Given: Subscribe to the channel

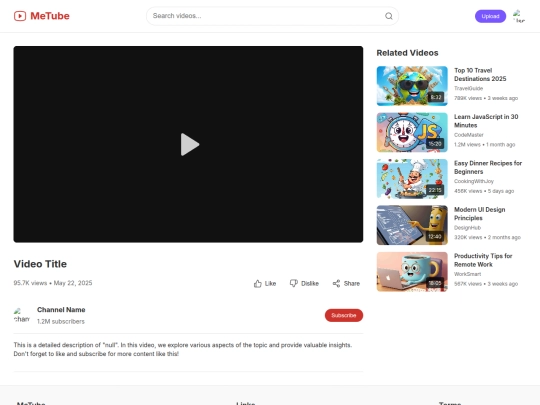Looking at the screenshot, I should point(344,315).
